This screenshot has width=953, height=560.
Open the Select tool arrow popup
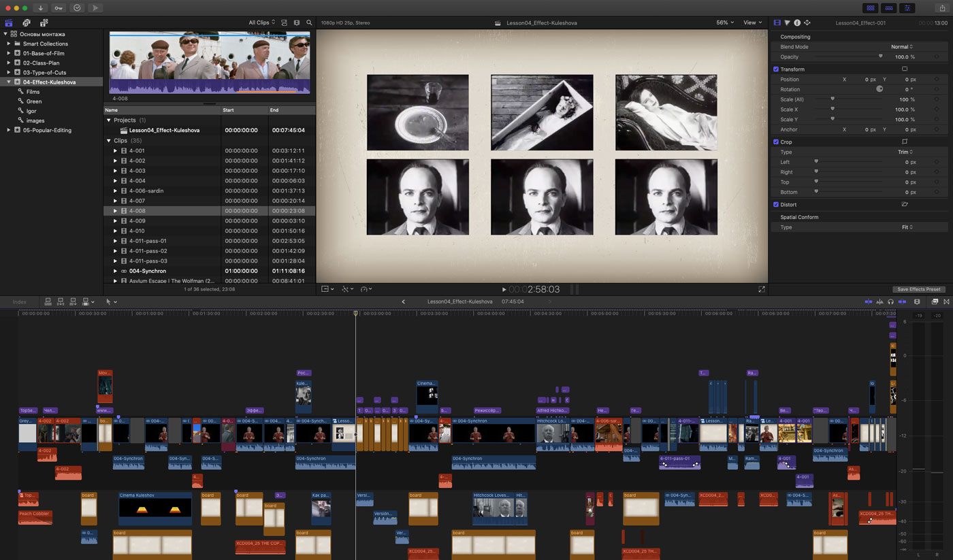[111, 301]
